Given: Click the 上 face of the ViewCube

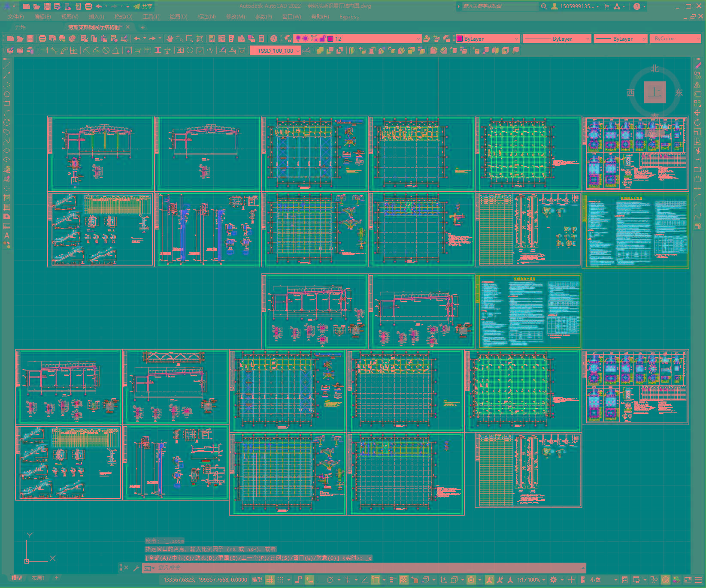Looking at the screenshot, I should (x=655, y=92).
